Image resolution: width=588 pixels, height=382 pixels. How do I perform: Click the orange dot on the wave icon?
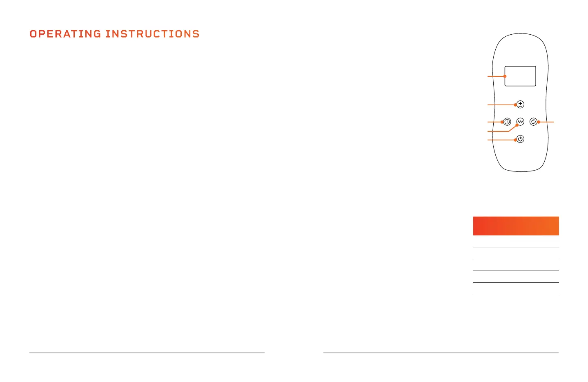[517, 125]
